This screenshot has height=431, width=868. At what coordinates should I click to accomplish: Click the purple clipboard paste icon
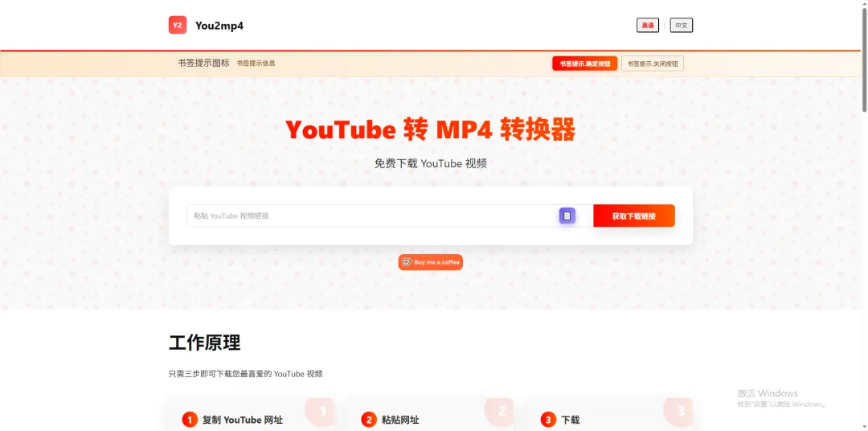567,216
